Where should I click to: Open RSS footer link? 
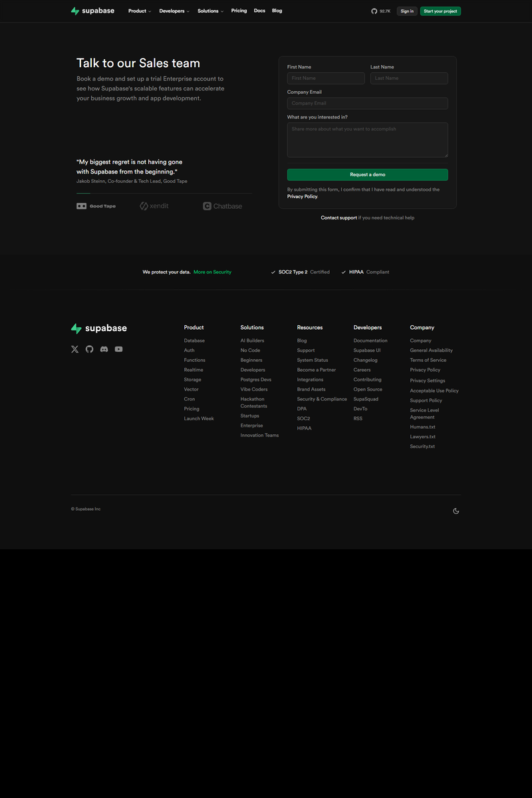(358, 419)
